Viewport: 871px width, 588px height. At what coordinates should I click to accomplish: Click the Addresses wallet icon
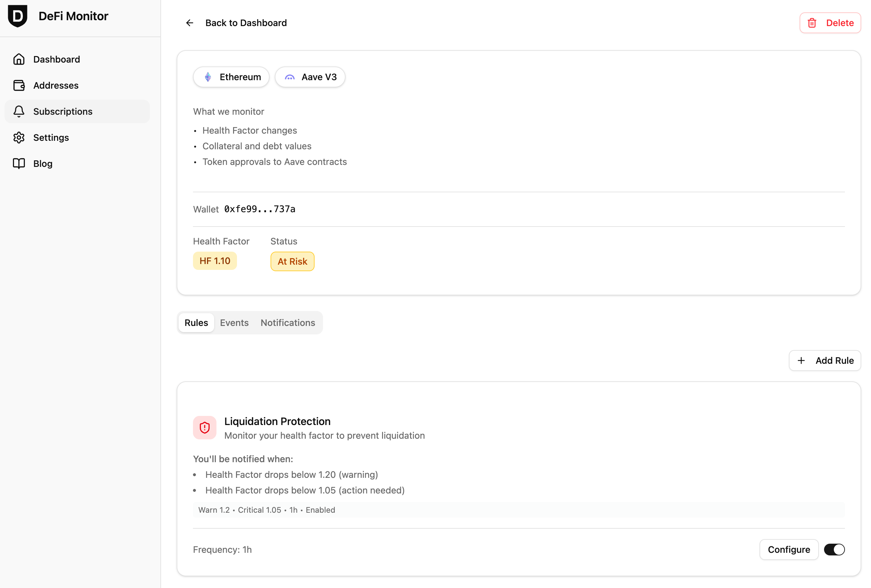(x=19, y=85)
